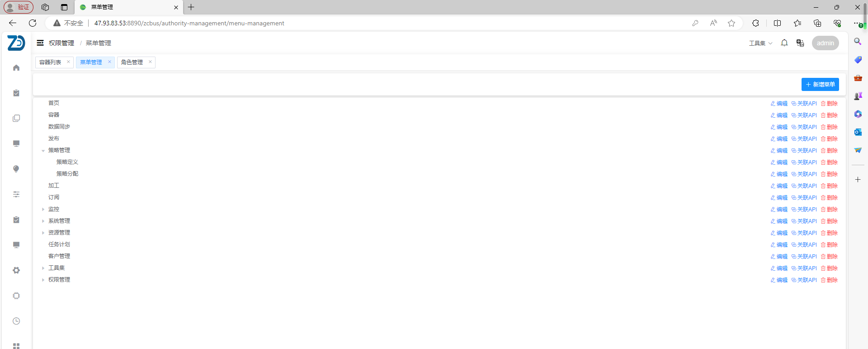Viewport: 868px width, 349px height.
Task: Click the clock icon in left sidebar
Action: pos(16,321)
